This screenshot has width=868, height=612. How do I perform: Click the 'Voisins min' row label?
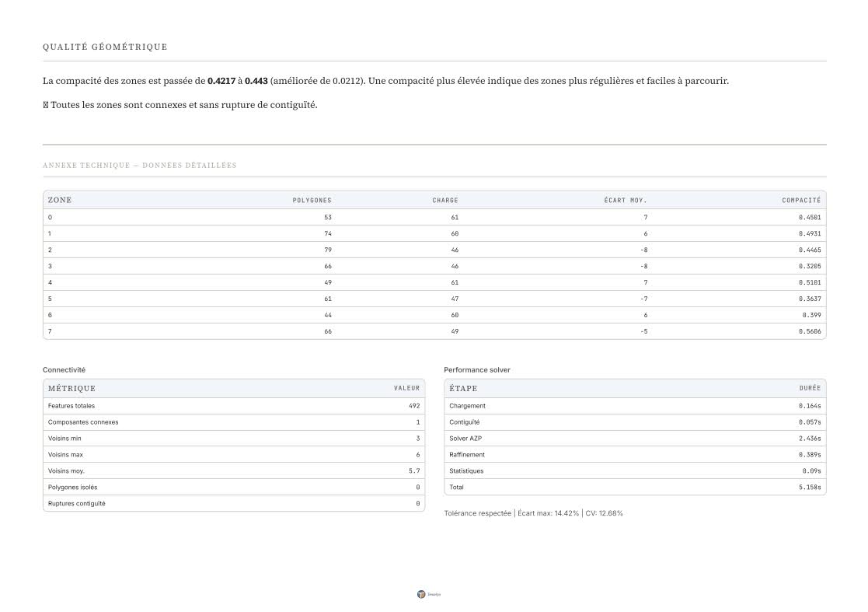tap(64, 439)
